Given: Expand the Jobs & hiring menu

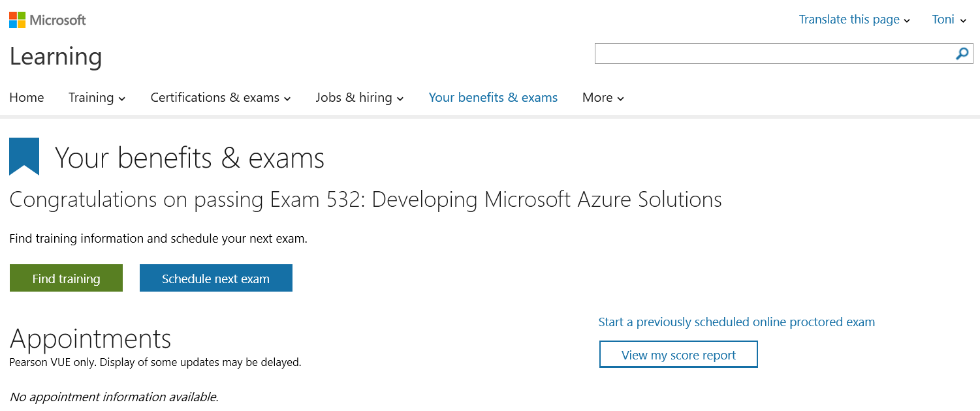Looking at the screenshot, I should [x=359, y=98].
